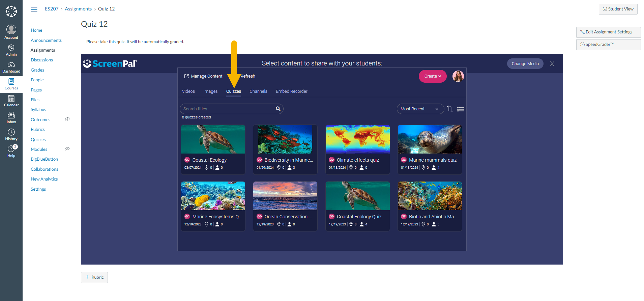This screenshot has height=301, width=644.
Task: Click Edit Assignment Settings
Action: click(609, 32)
